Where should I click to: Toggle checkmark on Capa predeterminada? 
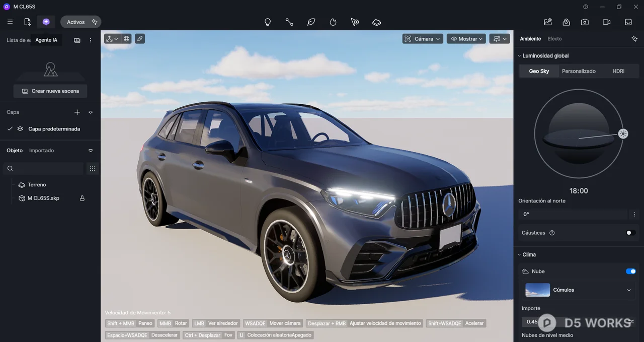tap(10, 129)
